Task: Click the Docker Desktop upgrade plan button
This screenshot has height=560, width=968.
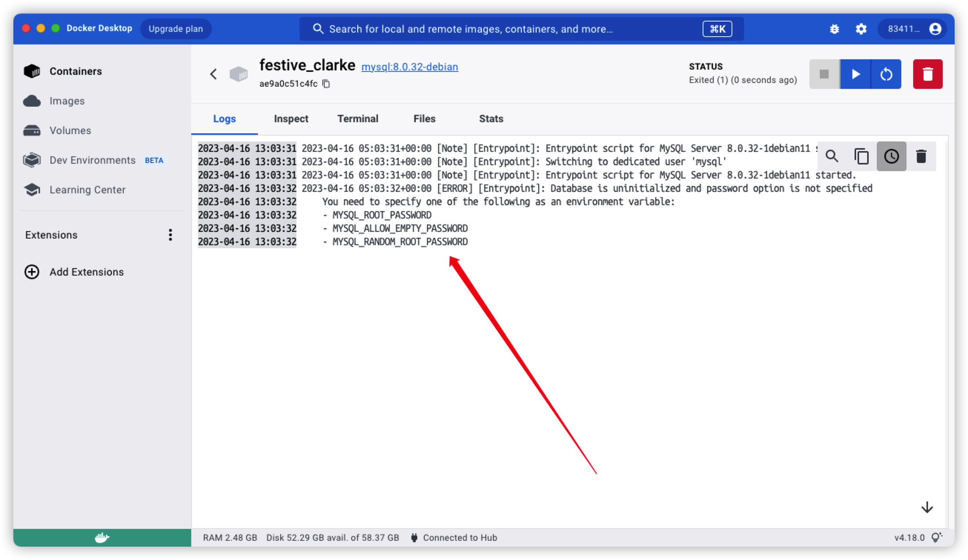Action: (177, 29)
